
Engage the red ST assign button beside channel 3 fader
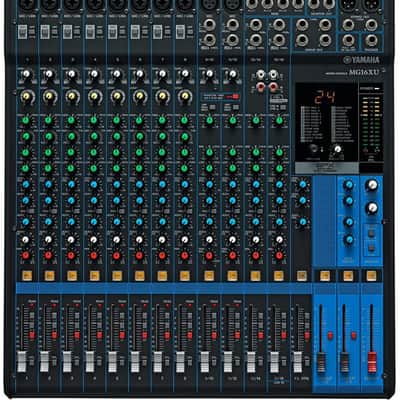coord(77,335)
